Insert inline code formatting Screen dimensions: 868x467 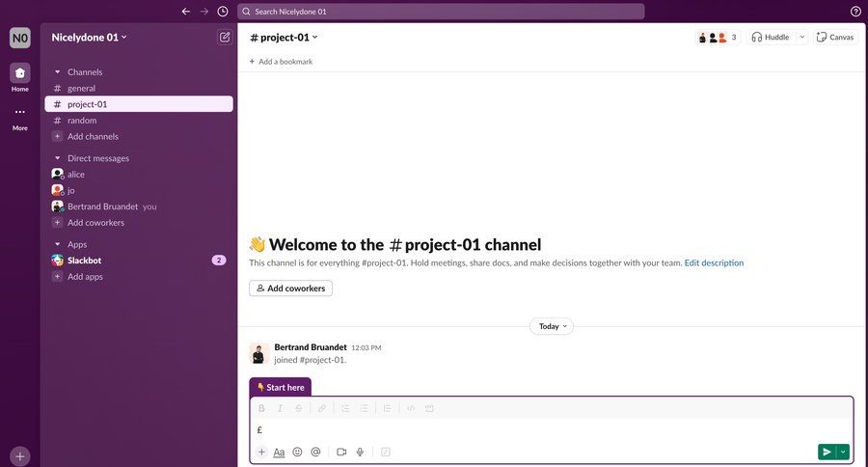click(411, 408)
